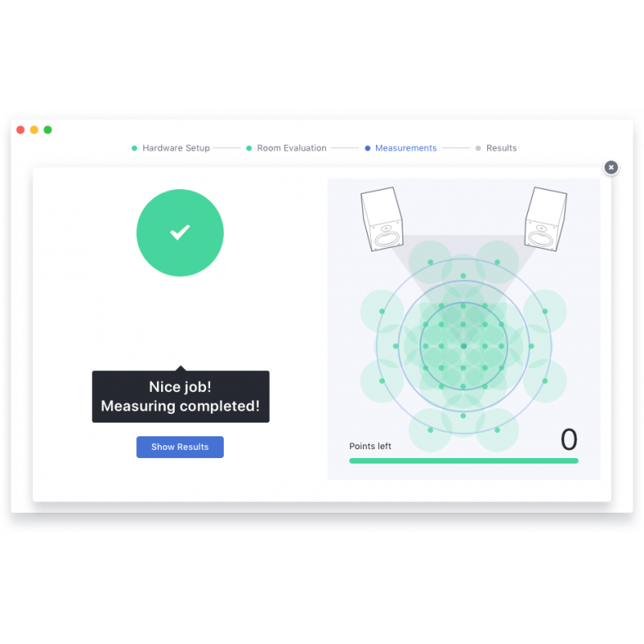Viewport: 644px width, 644px height.
Task: Close the measurement dialog with X
Action: click(x=611, y=167)
